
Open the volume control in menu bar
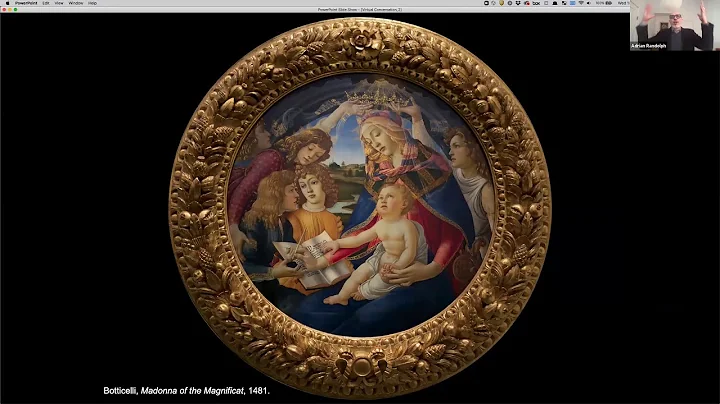pyautogui.click(x=589, y=3)
